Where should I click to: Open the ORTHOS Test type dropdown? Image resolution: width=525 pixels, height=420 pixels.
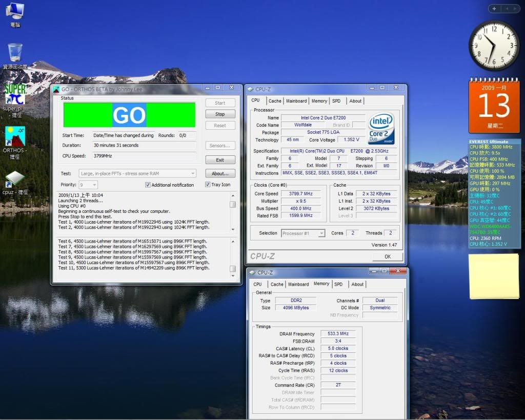click(x=137, y=173)
